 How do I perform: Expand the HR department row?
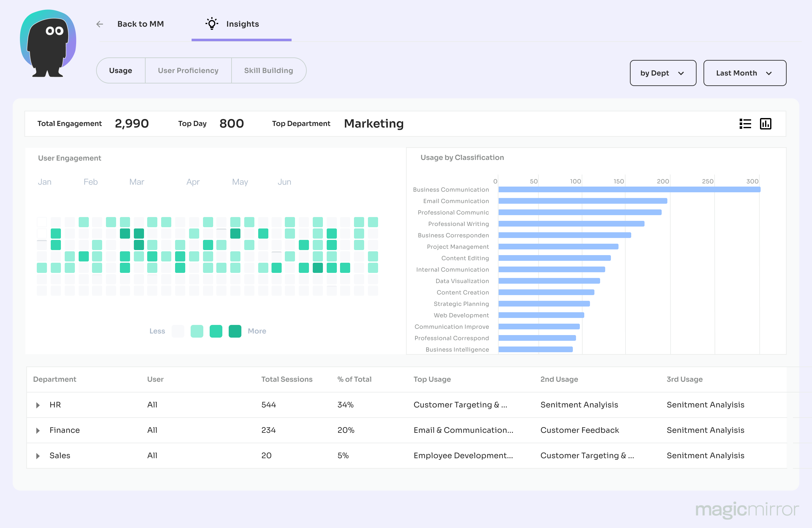click(38, 405)
